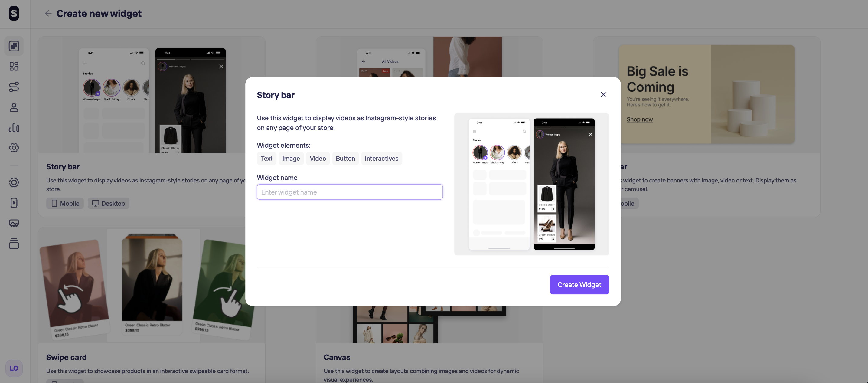Focus the Enter widget name field

coord(349,192)
